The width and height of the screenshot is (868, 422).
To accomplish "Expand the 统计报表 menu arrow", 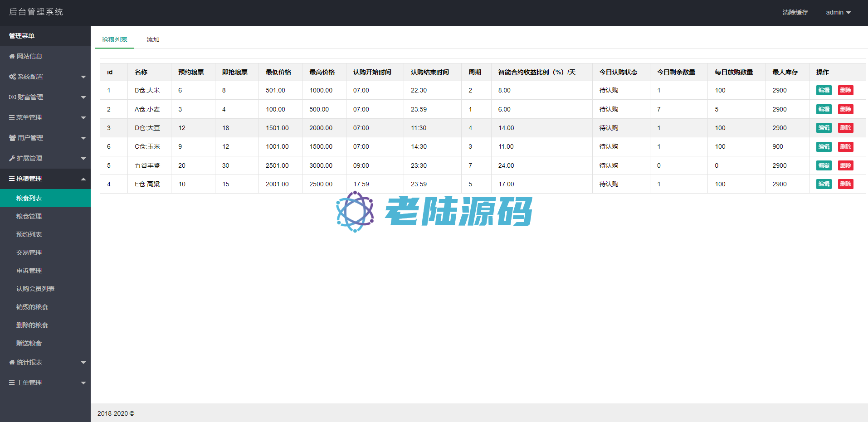I will click(x=83, y=363).
